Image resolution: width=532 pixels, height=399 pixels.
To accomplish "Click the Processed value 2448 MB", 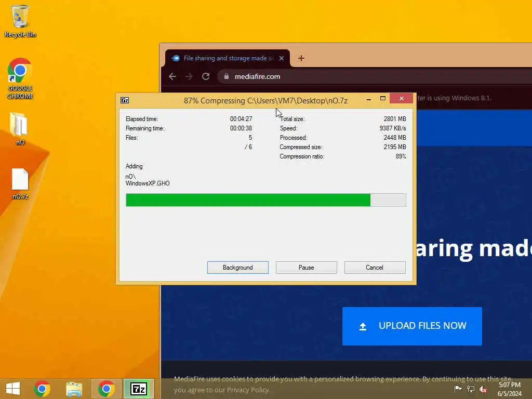I will [395, 137].
